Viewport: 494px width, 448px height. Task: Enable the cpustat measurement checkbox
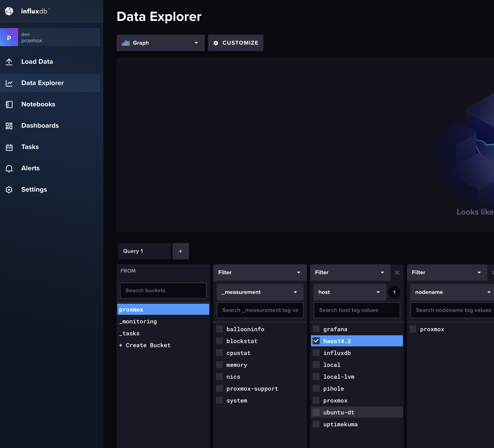coord(219,353)
